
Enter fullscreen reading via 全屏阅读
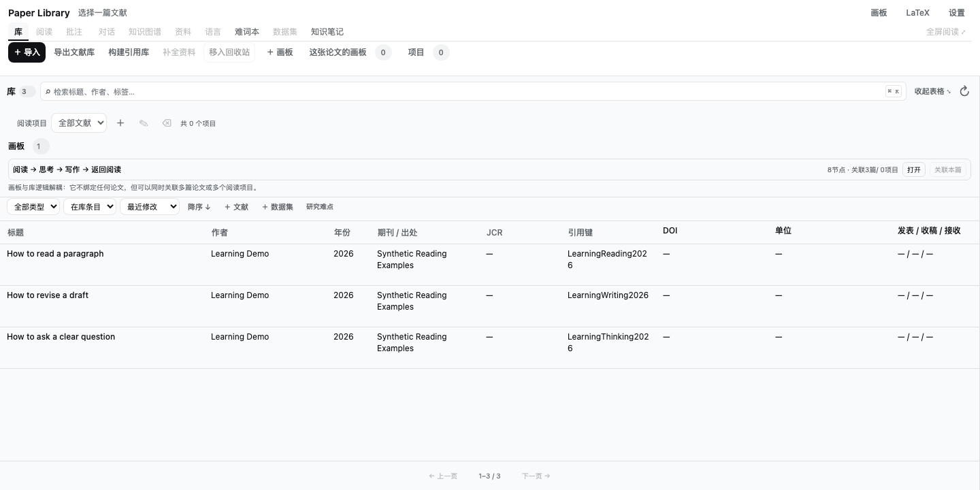[946, 32]
